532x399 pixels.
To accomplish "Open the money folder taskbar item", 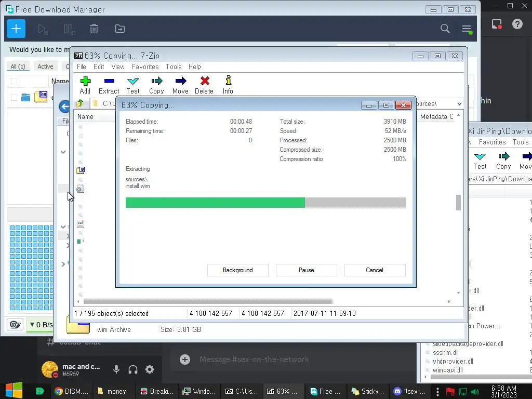I will pos(112,392).
